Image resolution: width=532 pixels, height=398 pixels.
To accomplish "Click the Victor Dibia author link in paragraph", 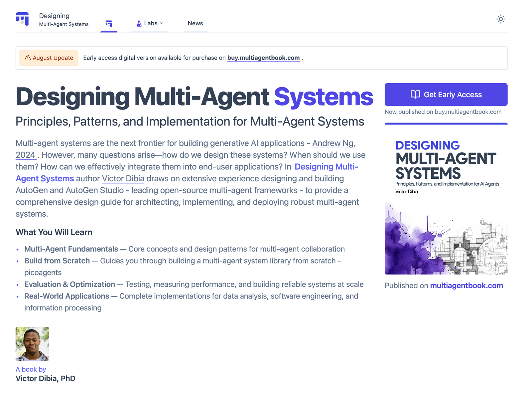I will click(x=123, y=179).
